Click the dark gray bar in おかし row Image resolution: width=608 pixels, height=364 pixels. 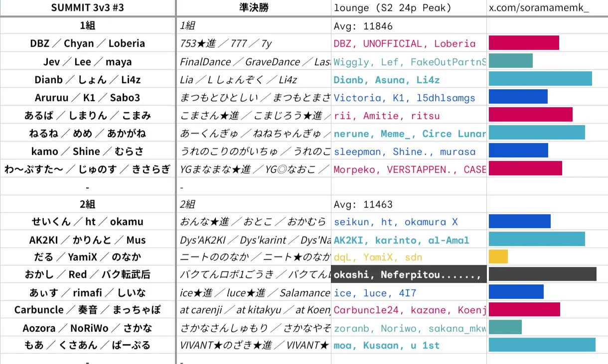543,274
